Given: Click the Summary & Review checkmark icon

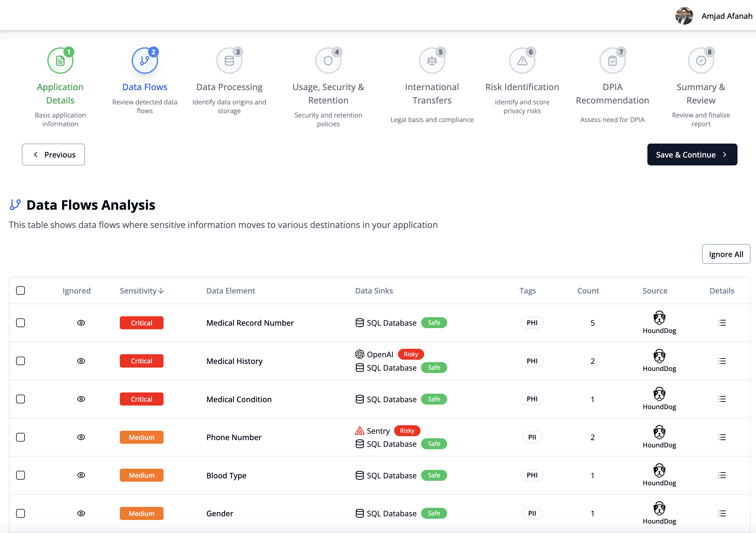Looking at the screenshot, I should 701,61.
